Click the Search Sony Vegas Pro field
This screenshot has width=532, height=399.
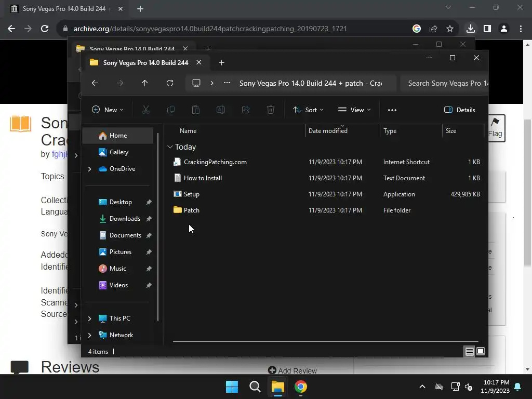tap(445, 83)
